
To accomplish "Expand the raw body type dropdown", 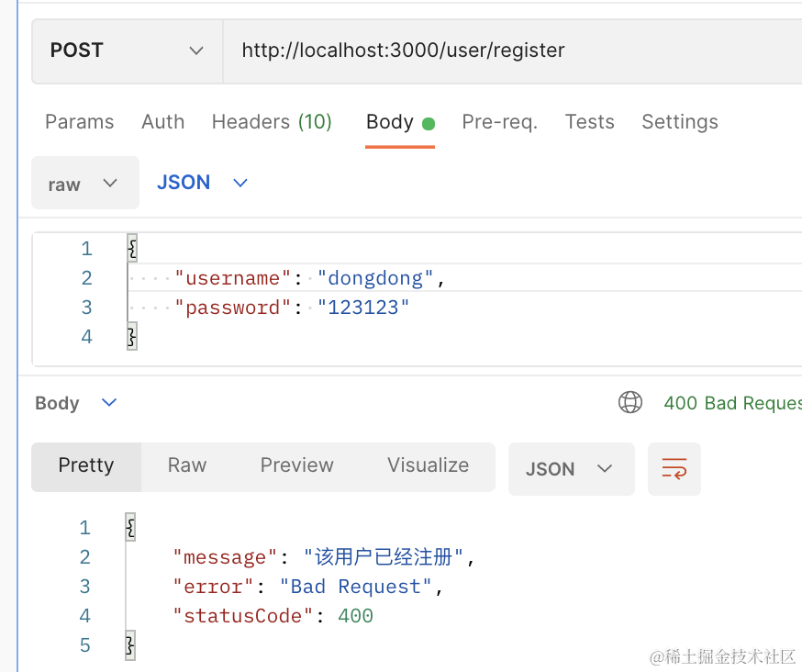I will tap(84, 184).
